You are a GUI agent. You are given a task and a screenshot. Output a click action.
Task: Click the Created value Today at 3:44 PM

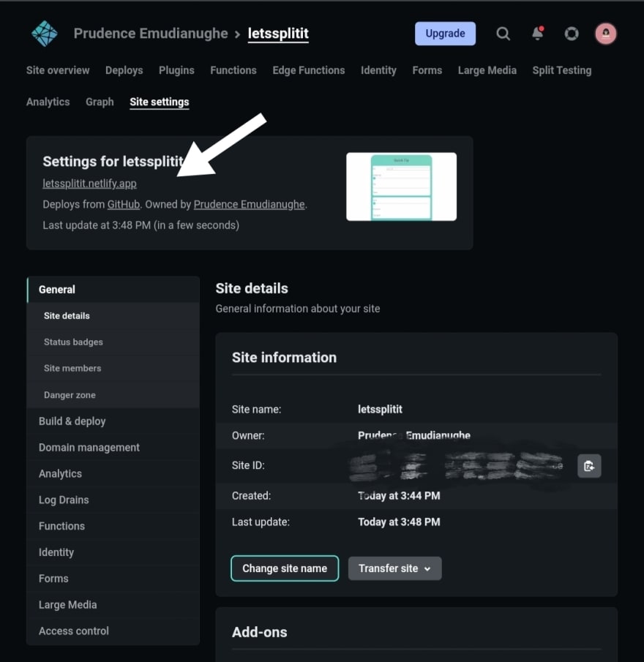click(x=399, y=496)
